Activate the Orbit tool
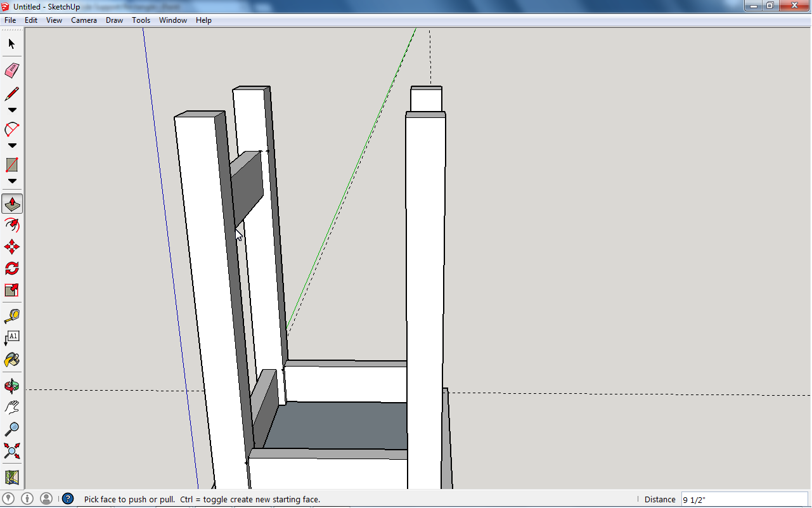The image size is (812, 508). [x=11, y=385]
